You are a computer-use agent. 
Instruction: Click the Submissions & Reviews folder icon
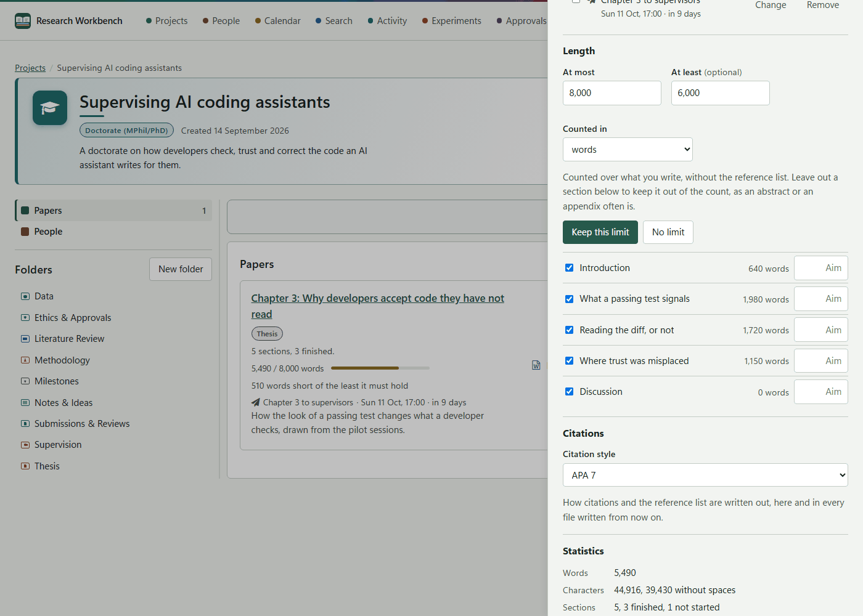pos(25,424)
